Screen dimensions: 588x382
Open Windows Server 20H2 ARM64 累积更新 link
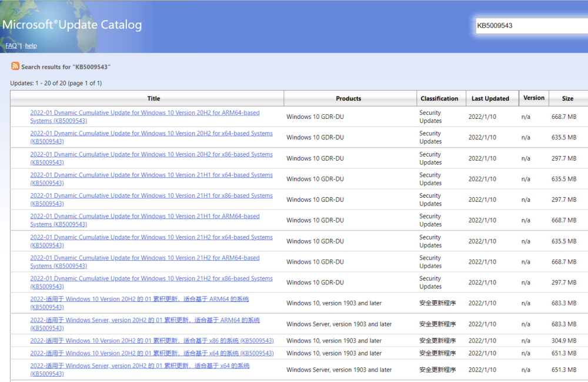(x=145, y=320)
